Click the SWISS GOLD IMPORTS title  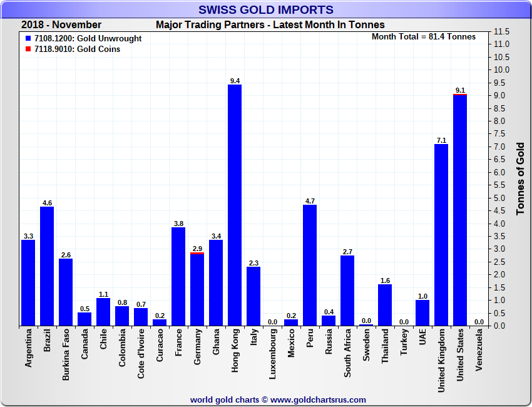[x=266, y=9]
